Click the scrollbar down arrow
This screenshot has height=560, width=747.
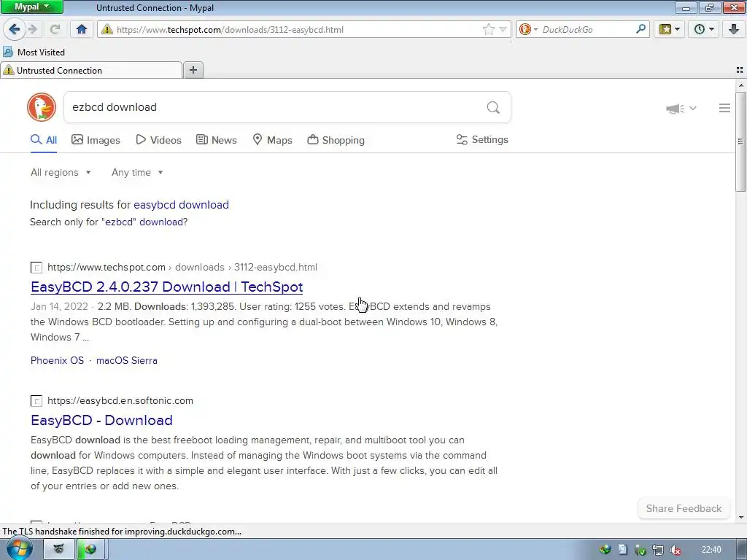[740, 518]
